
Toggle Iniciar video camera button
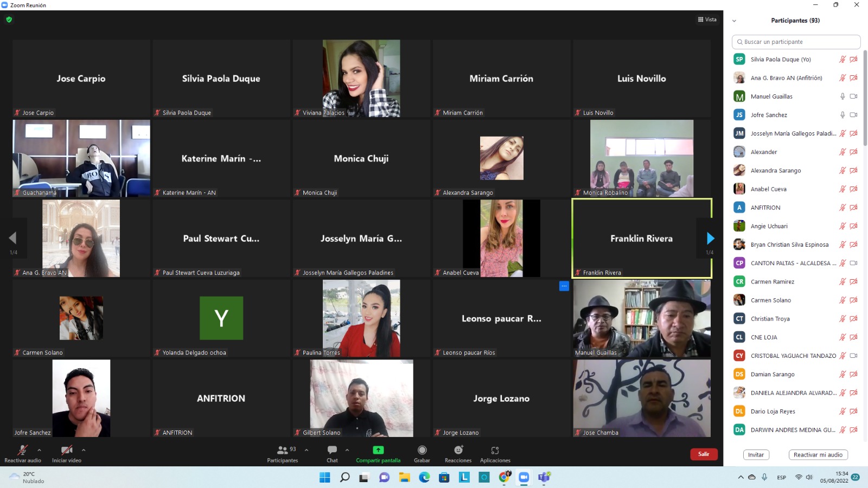click(66, 450)
